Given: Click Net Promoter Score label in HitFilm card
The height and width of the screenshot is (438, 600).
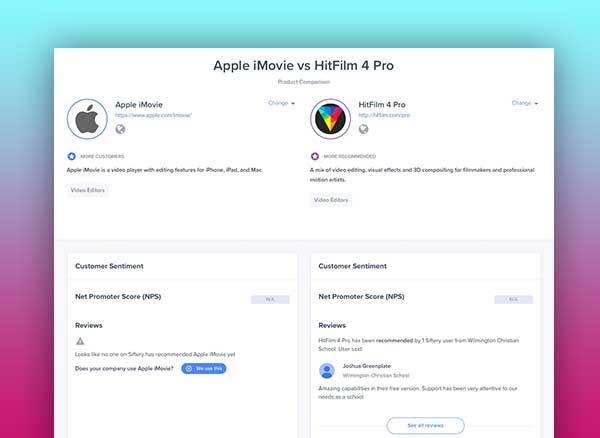Looking at the screenshot, I should (361, 296).
